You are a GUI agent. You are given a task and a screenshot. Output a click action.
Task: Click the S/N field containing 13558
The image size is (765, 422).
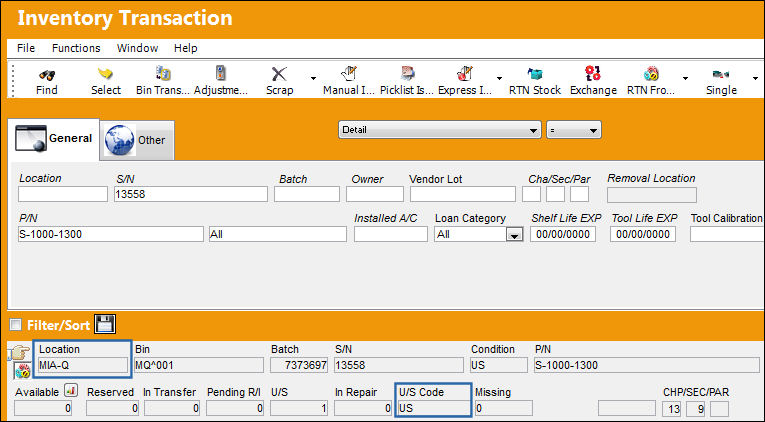[191, 194]
